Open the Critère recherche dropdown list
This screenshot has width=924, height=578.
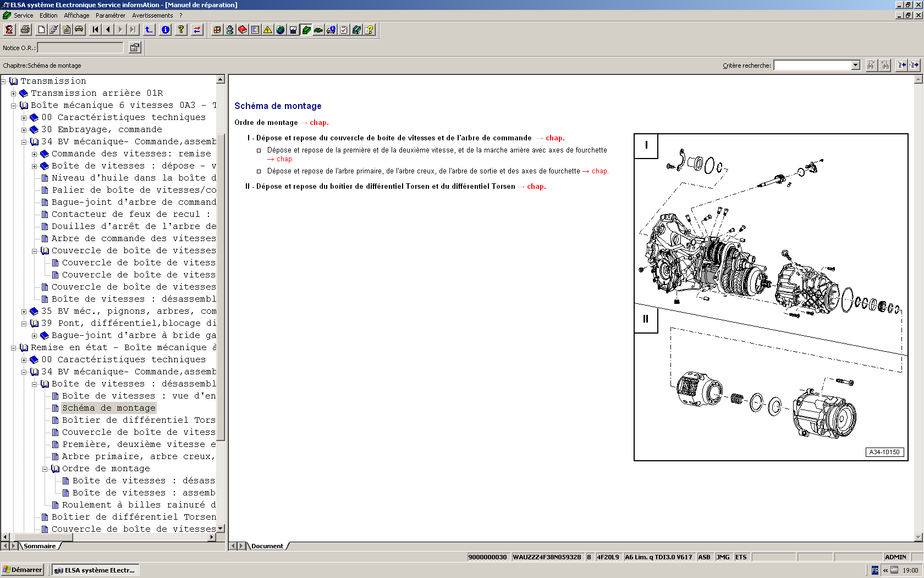click(855, 66)
